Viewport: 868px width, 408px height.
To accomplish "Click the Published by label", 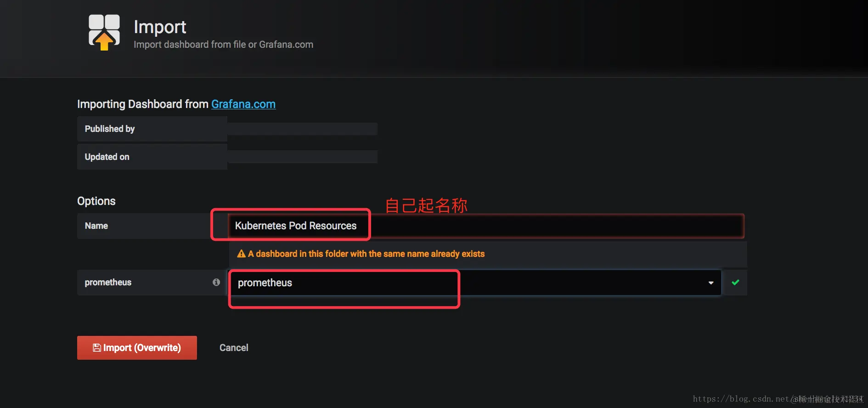I will click(x=110, y=129).
